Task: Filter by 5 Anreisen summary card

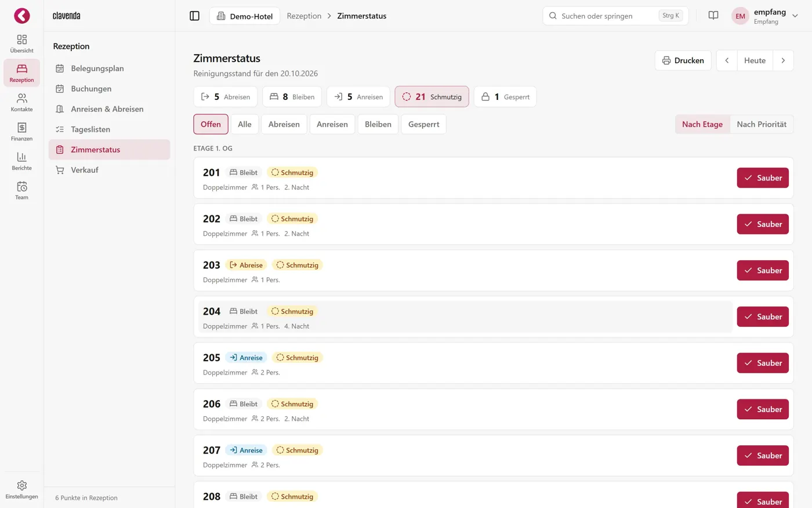Action: pos(358,97)
